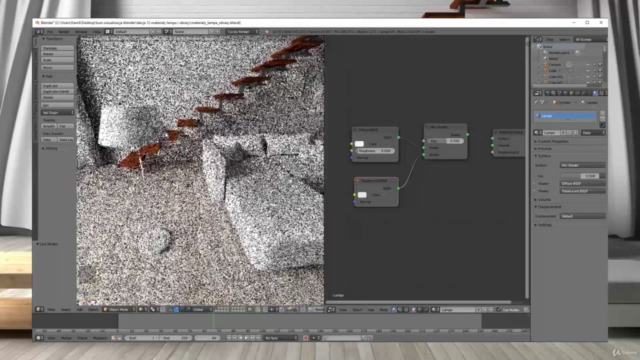This screenshot has height=360, width=640.
Task: Open the Translucent BSDF shader dropdown in properties
Action: [x=582, y=191]
